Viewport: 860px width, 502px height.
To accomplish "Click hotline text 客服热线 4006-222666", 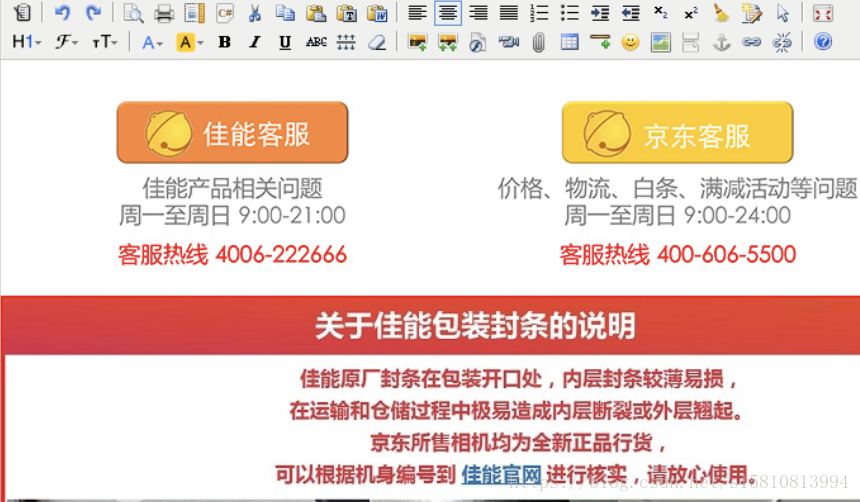I will tap(233, 255).
